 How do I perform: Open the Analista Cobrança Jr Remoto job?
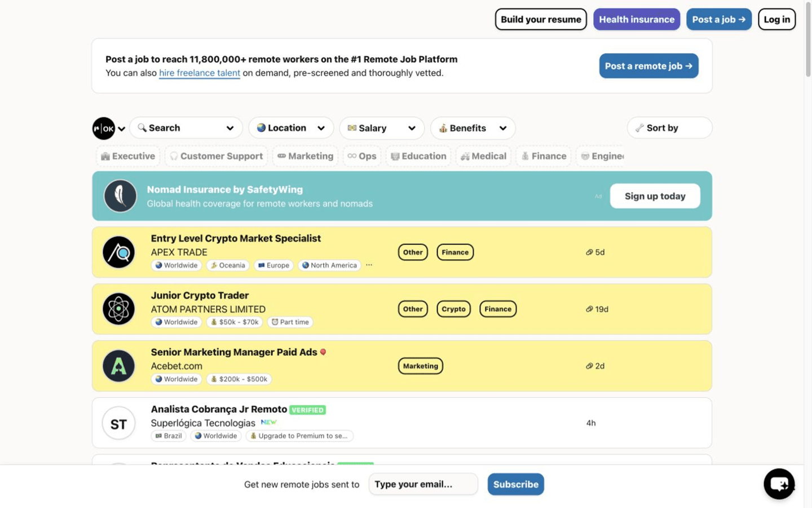219,409
